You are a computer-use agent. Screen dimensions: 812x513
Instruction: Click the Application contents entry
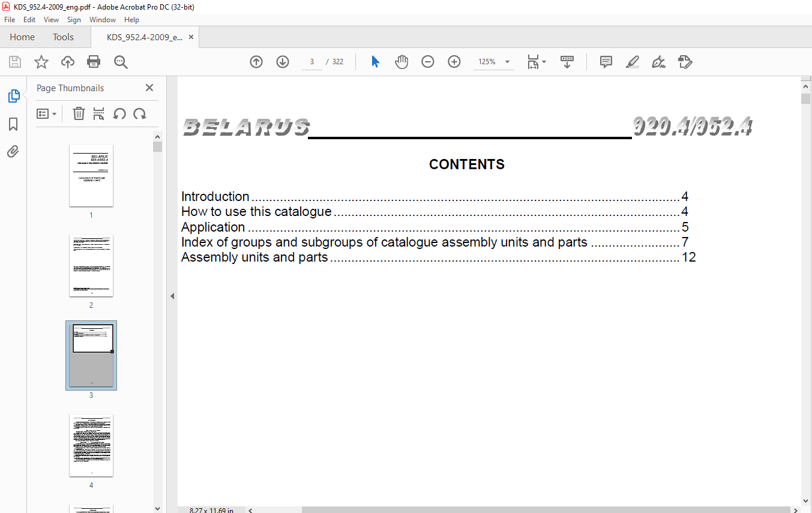coord(435,227)
